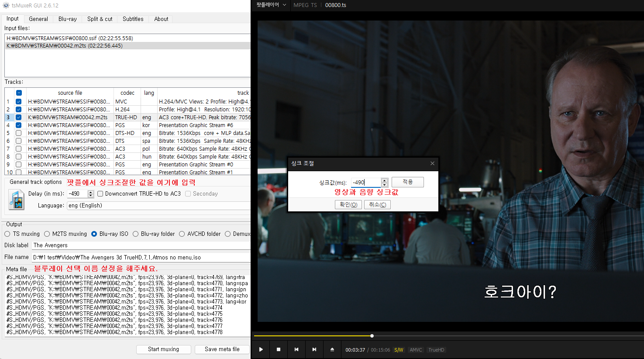Click the 00800.ts title in PotPlayer
644x359 pixels.
pos(336,5)
